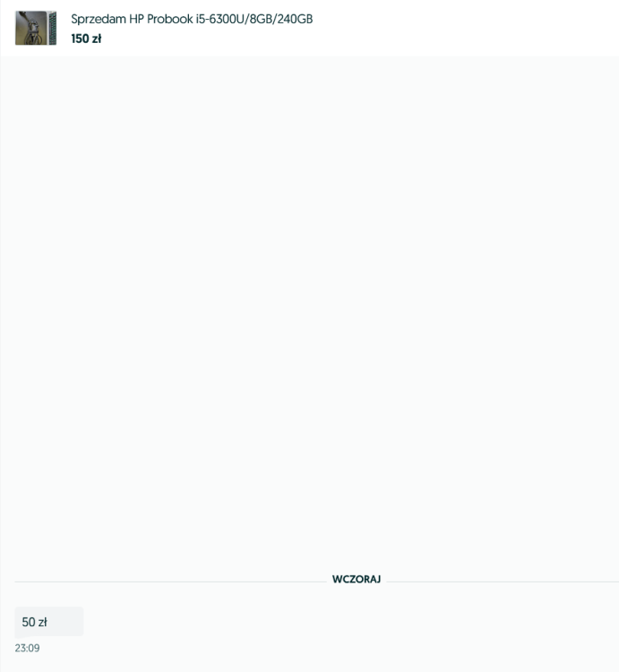Select the 50 zł message bubble

tap(49, 622)
